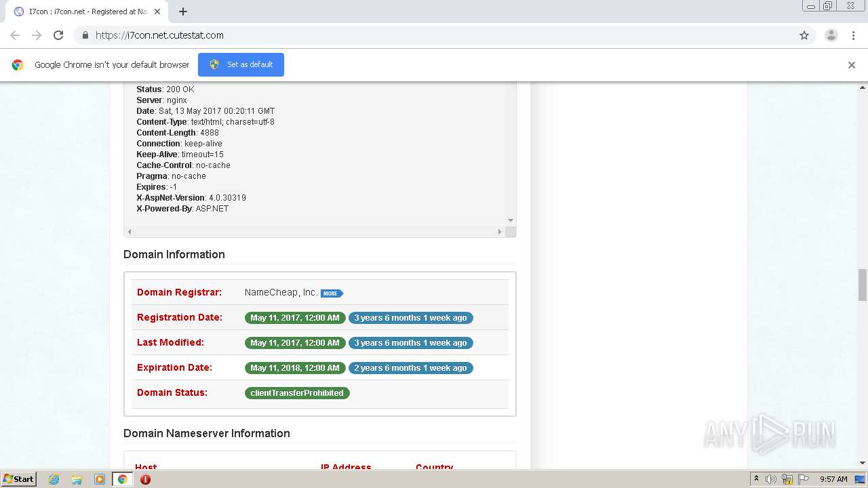Select the I7con cutestat tab
Image resolution: width=868 pixels, height=488 pixels.
tap(88, 12)
